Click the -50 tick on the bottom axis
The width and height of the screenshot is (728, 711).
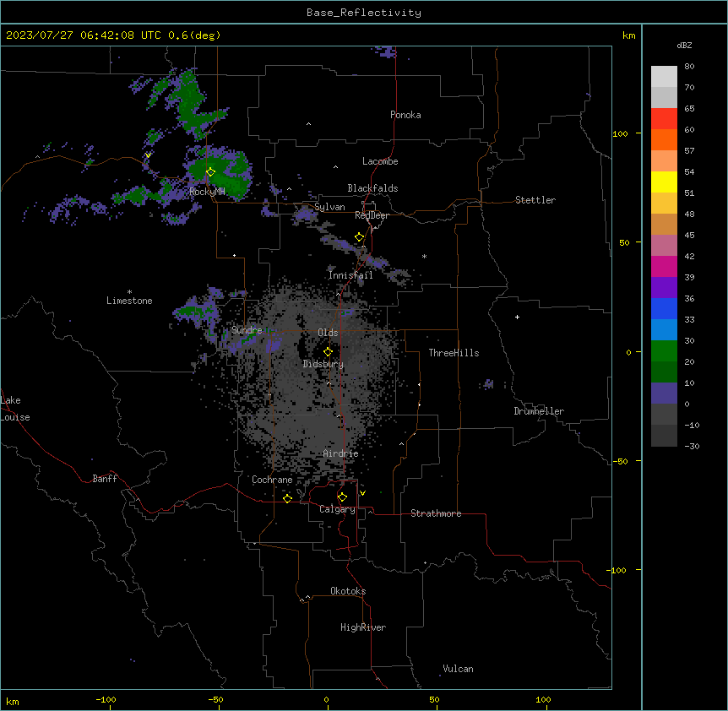pos(215,699)
